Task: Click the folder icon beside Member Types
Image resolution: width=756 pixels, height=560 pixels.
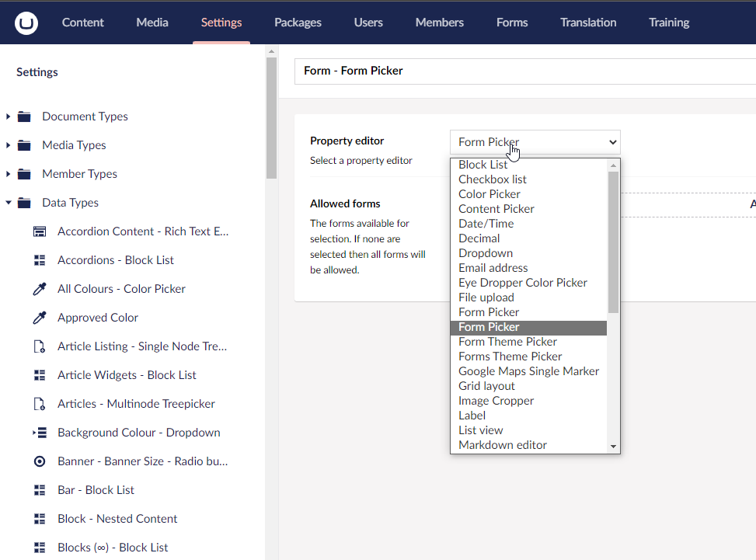Action: (23, 173)
